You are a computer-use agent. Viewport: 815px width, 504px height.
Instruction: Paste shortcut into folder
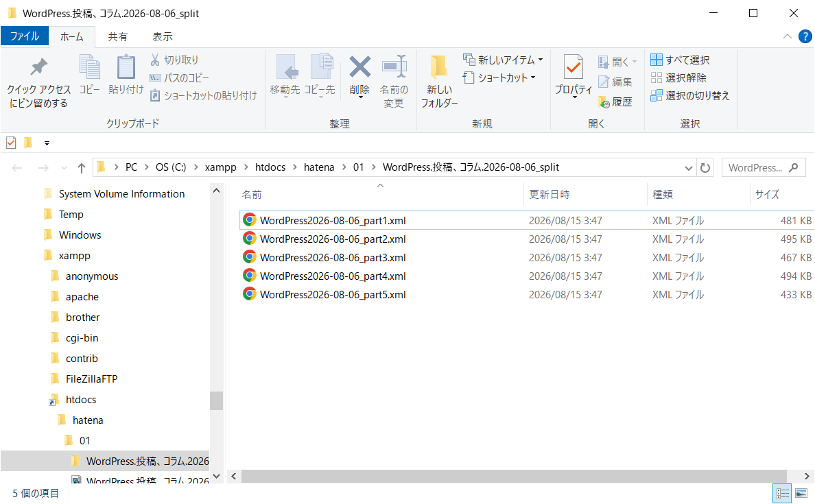pyautogui.click(x=203, y=95)
